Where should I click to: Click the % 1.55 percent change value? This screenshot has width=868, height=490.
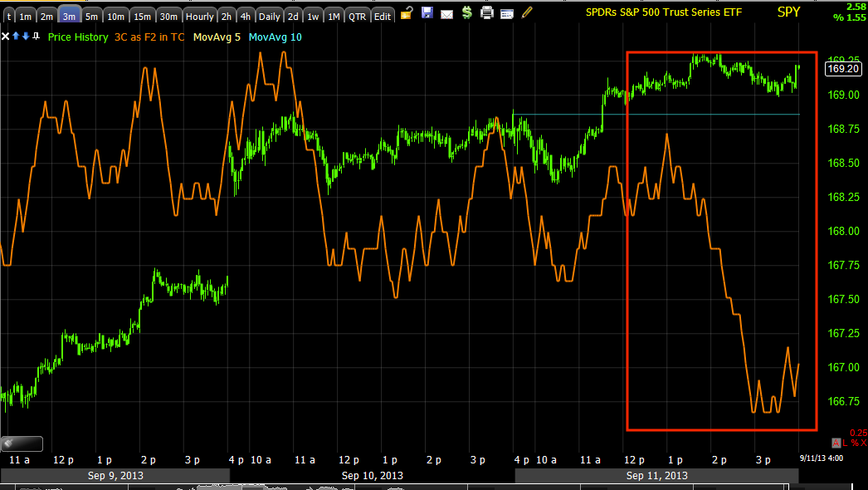[x=850, y=17]
